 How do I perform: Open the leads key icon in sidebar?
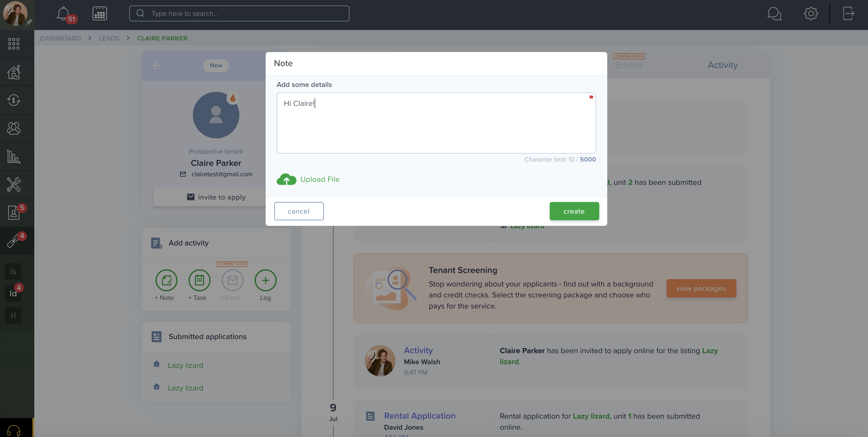14,241
